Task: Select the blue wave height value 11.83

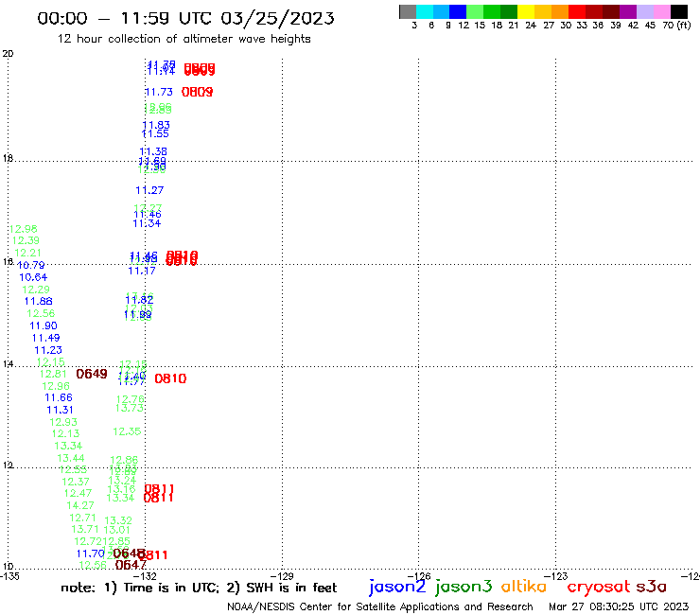Action: (156, 125)
